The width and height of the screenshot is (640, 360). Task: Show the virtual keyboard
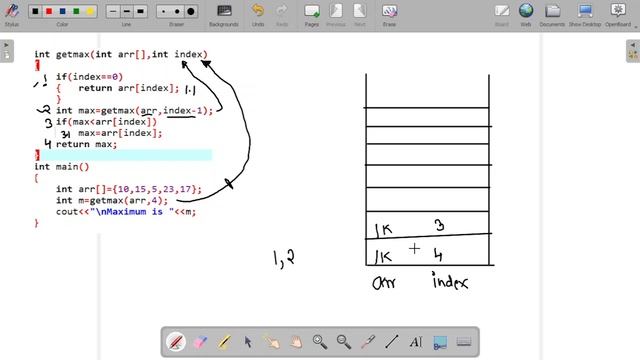click(464, 342)
